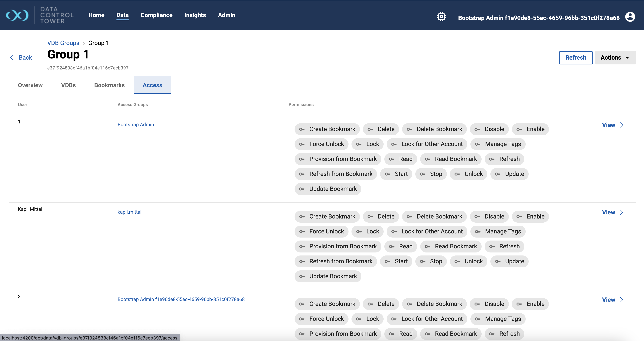Click chevron arrow beside first row's View

pos(622,125)
